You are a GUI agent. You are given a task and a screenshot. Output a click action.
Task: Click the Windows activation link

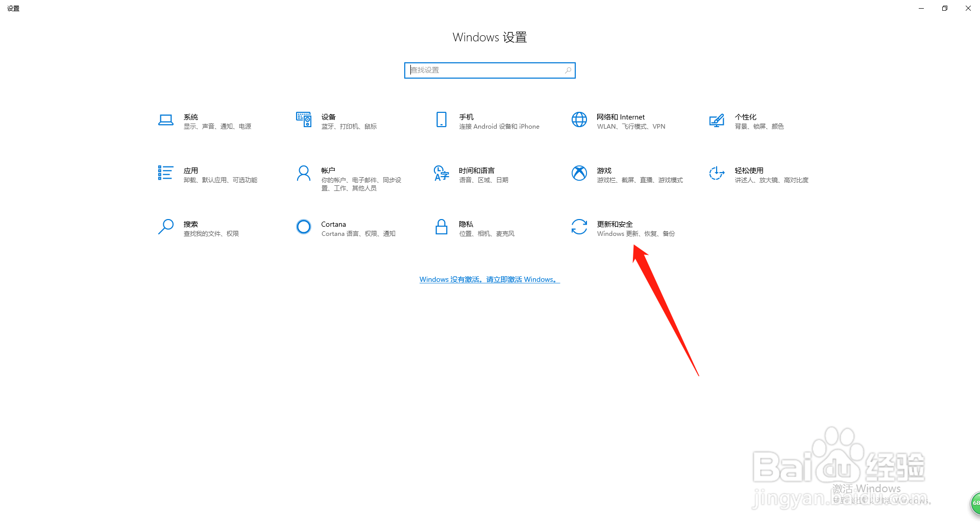(x=489, y=279)
